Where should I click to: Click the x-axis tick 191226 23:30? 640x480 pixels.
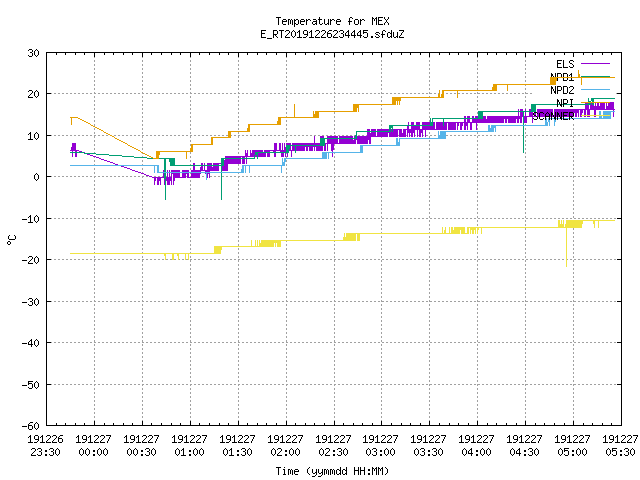[x=46, y=446]
